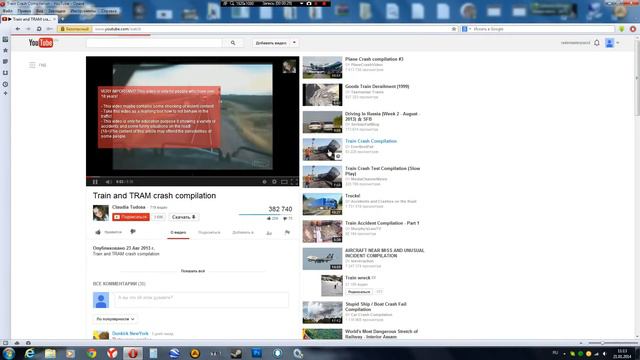Image resolution: width=640 pixels, height=360 pixels.
Task: Show video statistics via the chart icon
Action: point(269,233)
